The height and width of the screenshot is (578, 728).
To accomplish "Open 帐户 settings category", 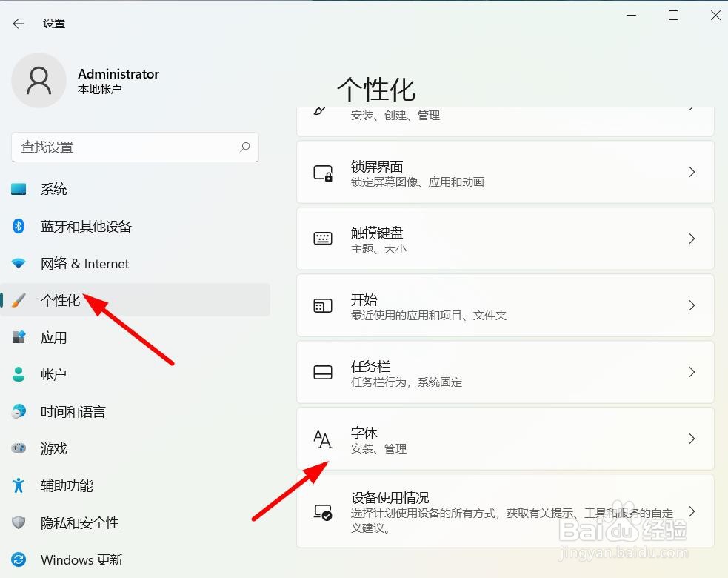I will [x=135, y=374].
